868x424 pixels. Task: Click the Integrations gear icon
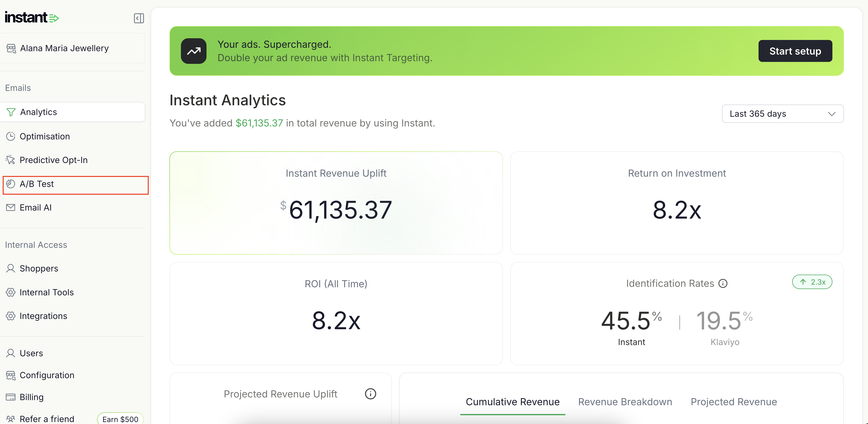coord(11,316)
